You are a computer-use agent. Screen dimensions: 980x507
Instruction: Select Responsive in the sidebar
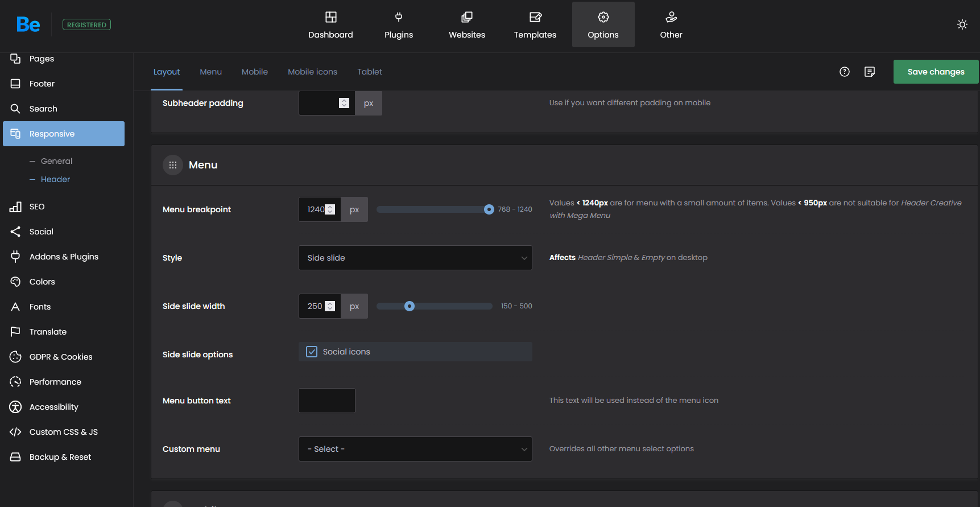(64, 134)
